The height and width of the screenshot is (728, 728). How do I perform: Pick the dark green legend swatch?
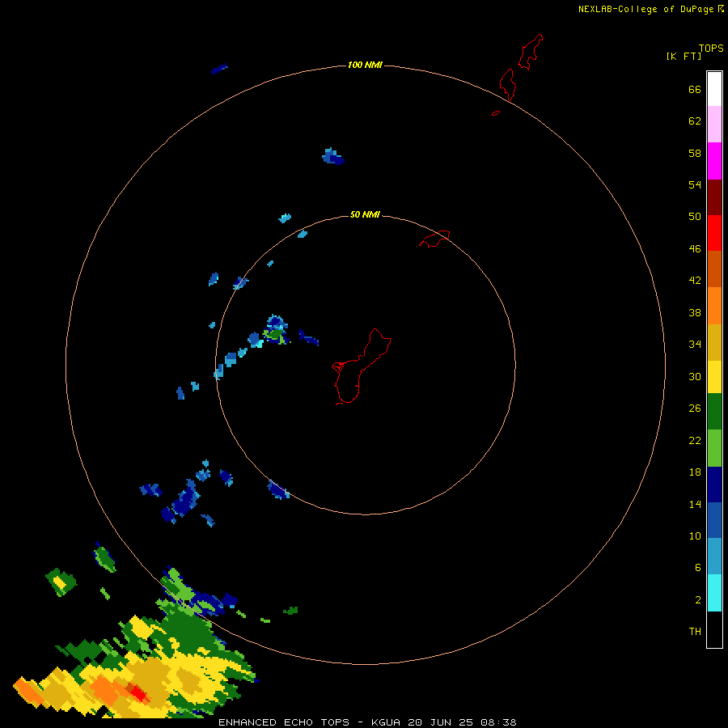coord(714,412)
